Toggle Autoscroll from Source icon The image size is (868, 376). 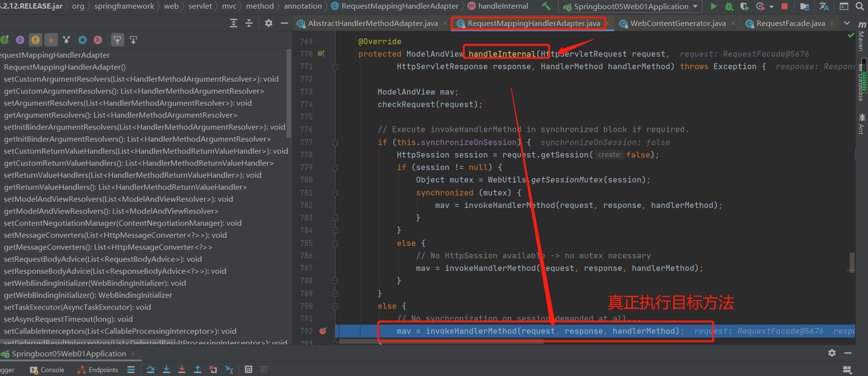(133, 40)
